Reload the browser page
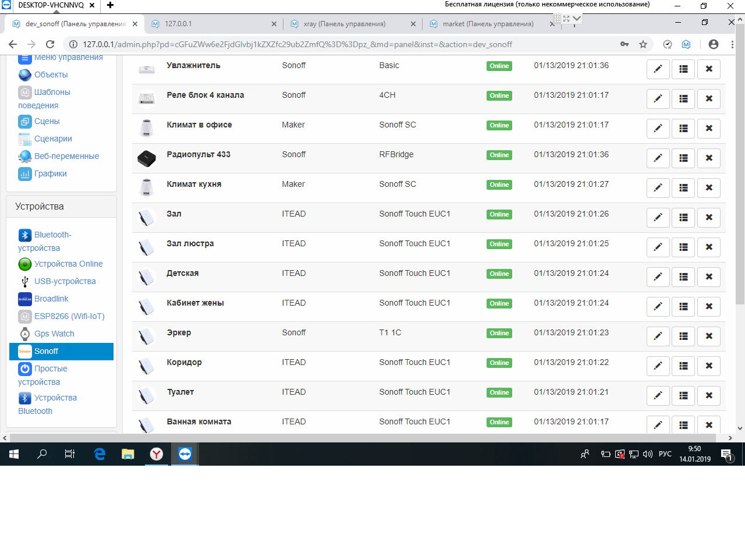The width and height of the screenshot is (745, 560). pyautogui.click(x=50, y=44)
